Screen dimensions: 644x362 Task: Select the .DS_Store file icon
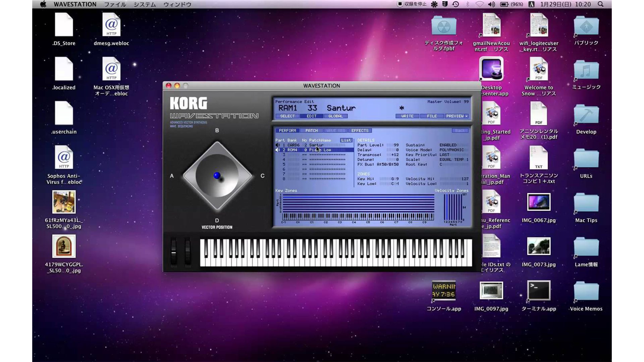coord(64,24)
